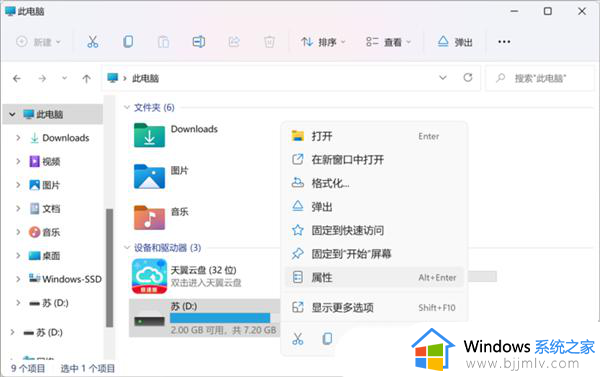Screen dimensions: 600x377
Task: Choose 固定到"开始"屏幕 from context menu
Action: (375, 254)
